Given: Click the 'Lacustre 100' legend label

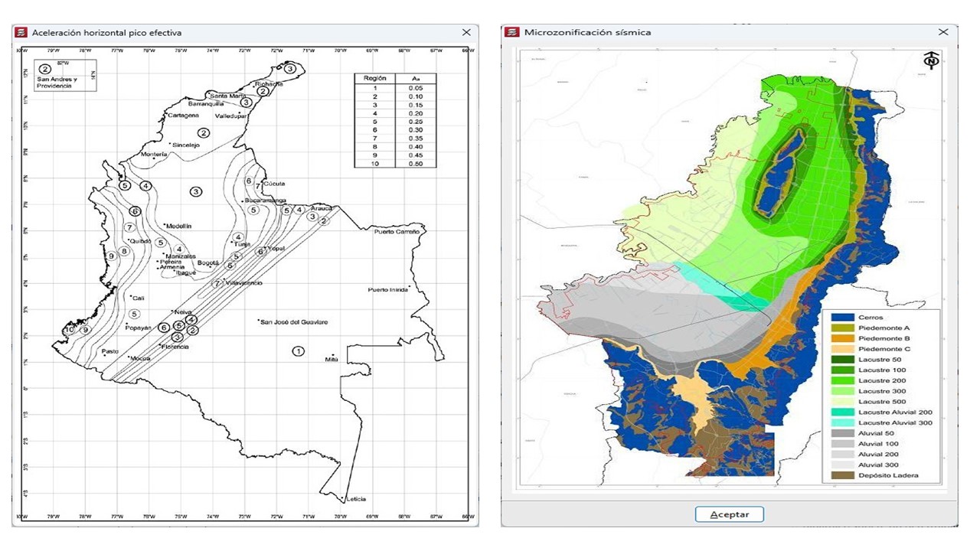Looking at the screenshot, I should point(881,370).
